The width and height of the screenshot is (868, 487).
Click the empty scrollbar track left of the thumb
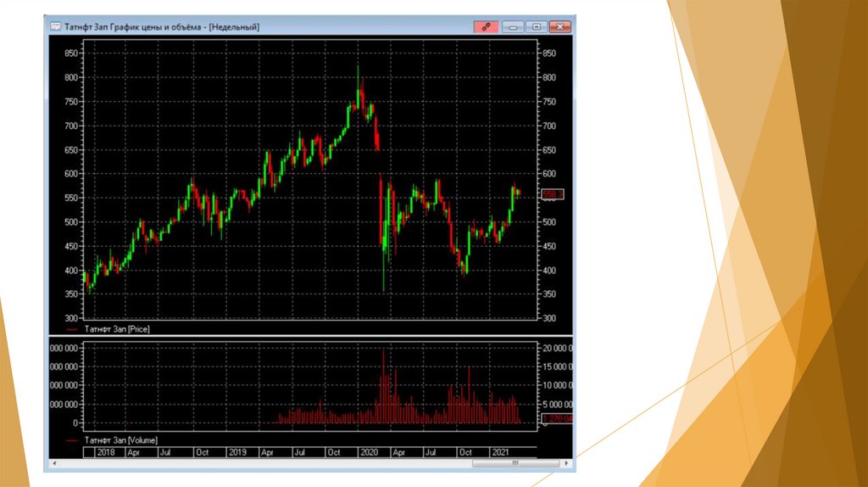pos(254,463)
